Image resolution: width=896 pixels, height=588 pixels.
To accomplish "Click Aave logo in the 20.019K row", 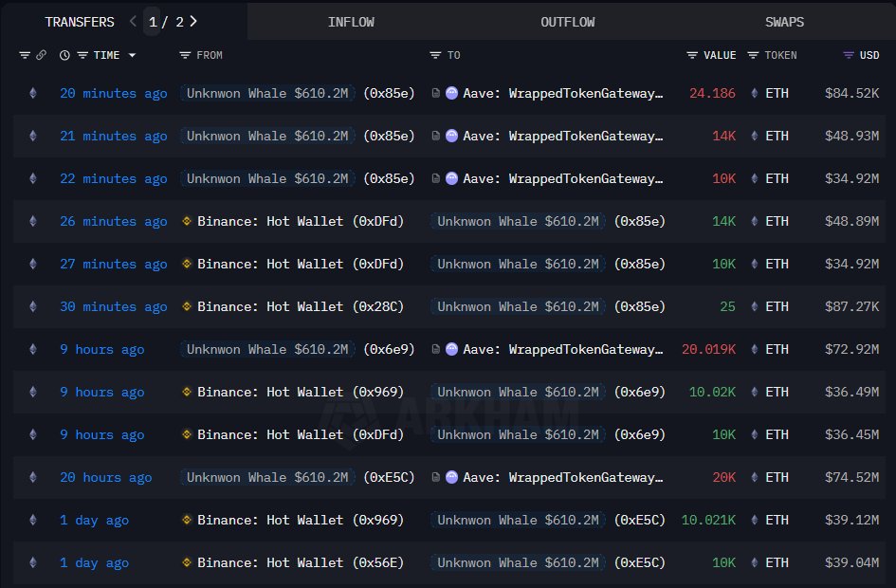I will coord(451,349).
